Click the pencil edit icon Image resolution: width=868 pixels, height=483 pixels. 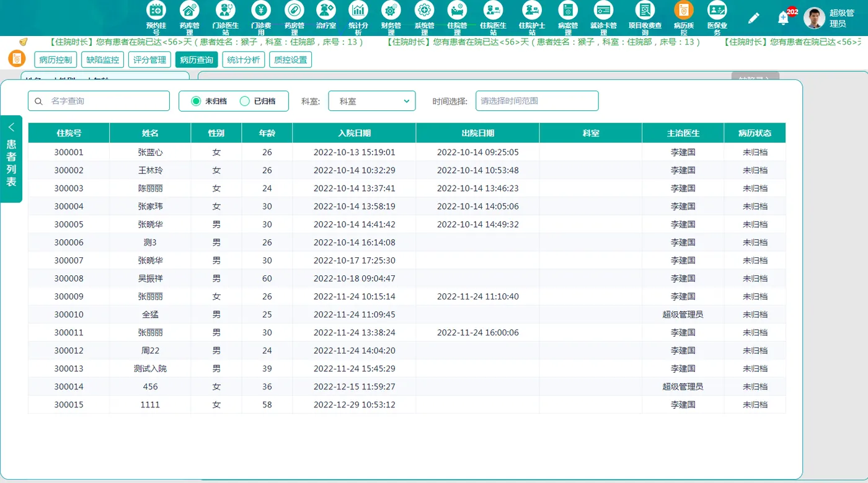click(753, 19)
